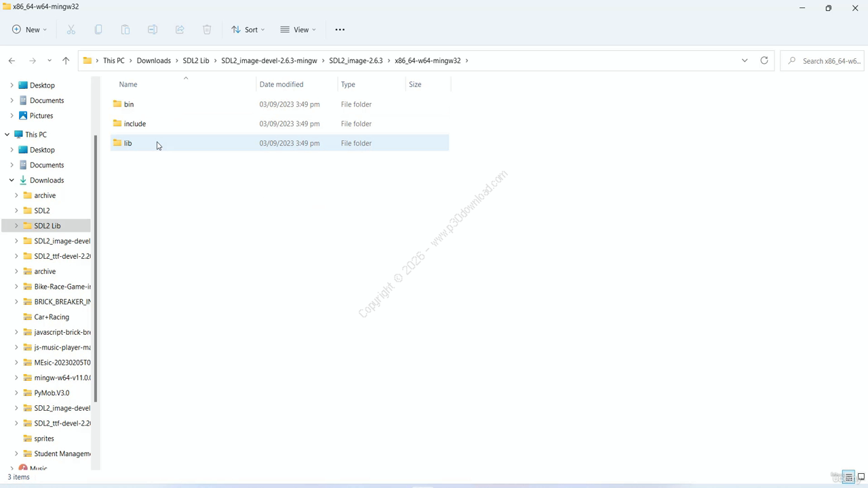Select Car+Racing in the navigation pane
The height and width of the screenshot is (488, 868).
[52, 317]
